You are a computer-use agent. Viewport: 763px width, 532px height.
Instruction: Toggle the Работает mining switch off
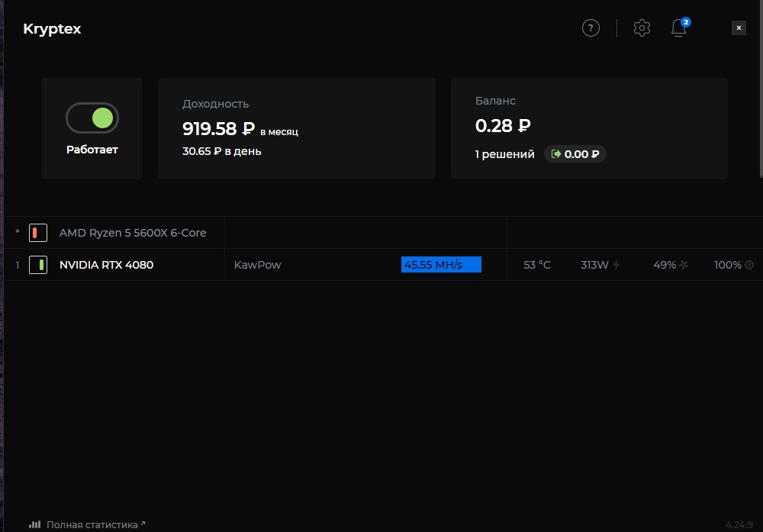coord(92,118)
